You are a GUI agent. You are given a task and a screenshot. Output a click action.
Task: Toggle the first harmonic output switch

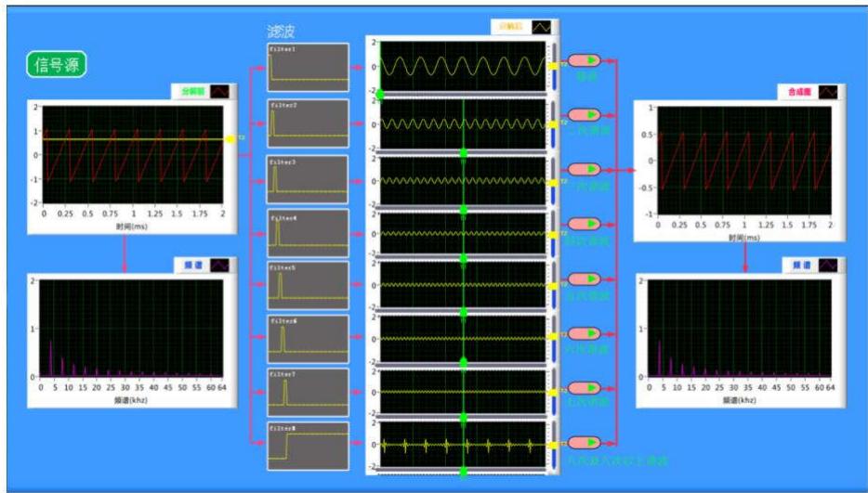(x=585, y=60)
